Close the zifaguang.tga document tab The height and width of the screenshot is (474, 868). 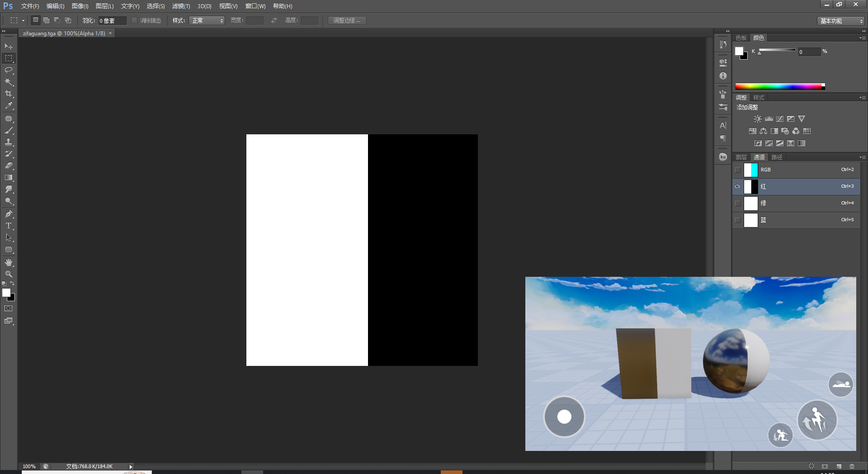tap(110, 33)
